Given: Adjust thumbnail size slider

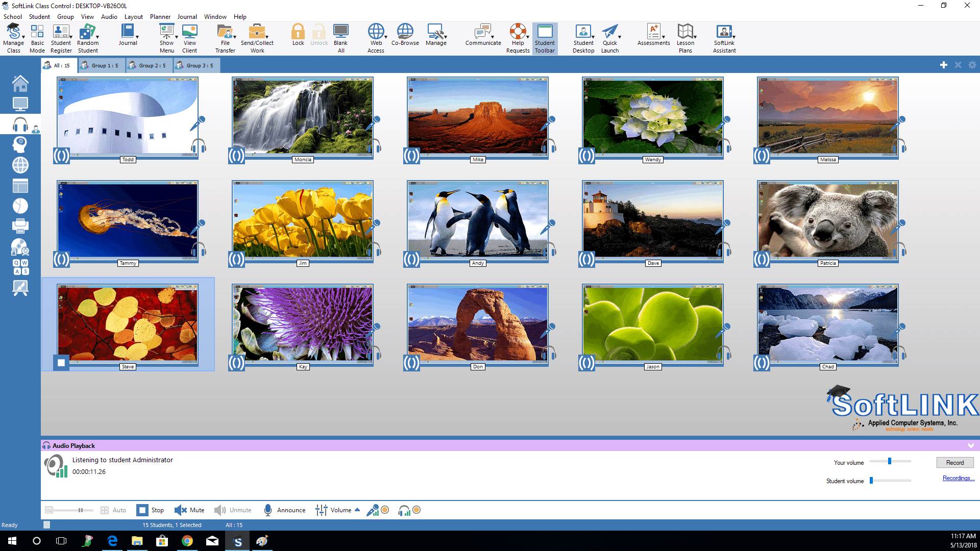Looking at the screenshot, I should click(73, 510).
